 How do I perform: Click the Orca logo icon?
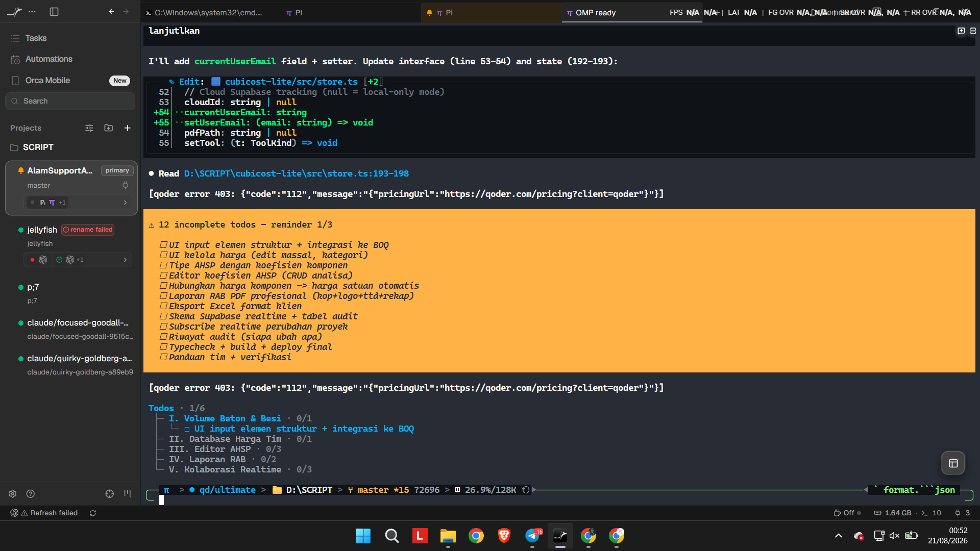point(14,12)
